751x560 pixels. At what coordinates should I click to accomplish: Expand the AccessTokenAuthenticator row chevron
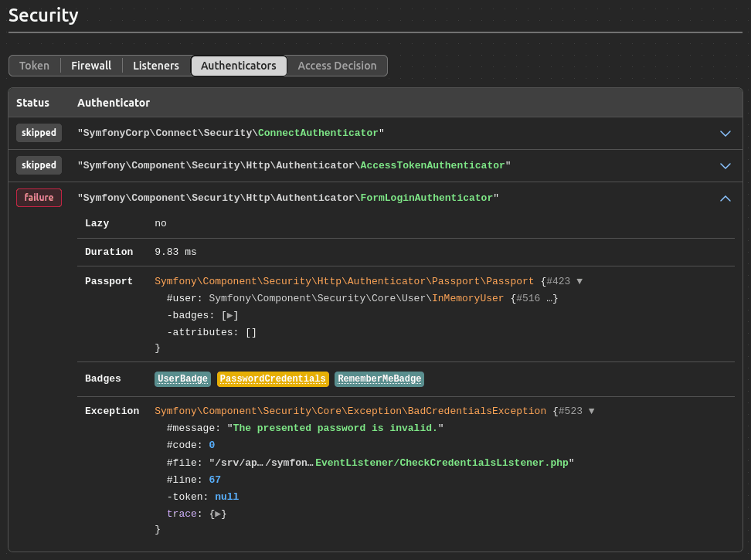(726, 166)
